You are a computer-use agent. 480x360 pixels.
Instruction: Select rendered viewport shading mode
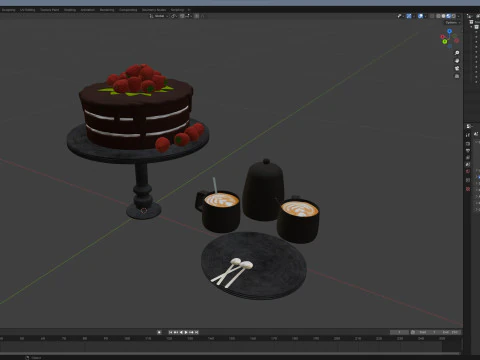(x=453, y=16)
